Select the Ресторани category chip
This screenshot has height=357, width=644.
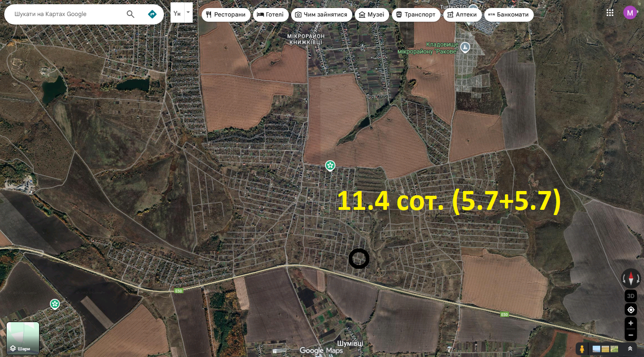coord(226,15)
